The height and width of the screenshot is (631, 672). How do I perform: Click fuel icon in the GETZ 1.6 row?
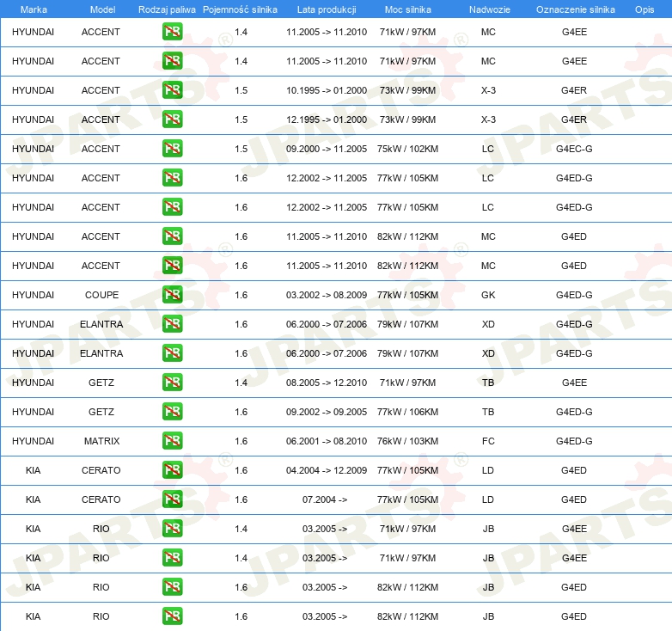[172, 412]
